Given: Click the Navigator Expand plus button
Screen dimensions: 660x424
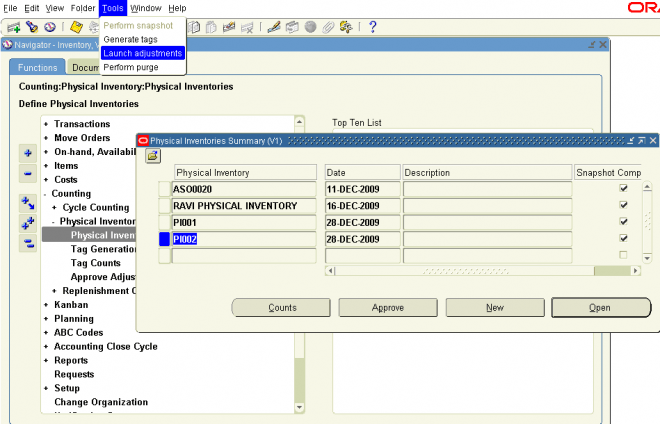Looking at the screenshot, I should pos(28,153).
